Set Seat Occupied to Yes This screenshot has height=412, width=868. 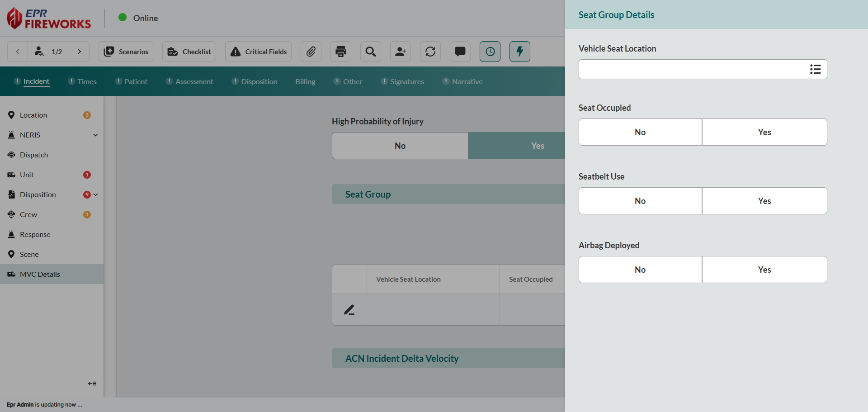tap(764, 132)
